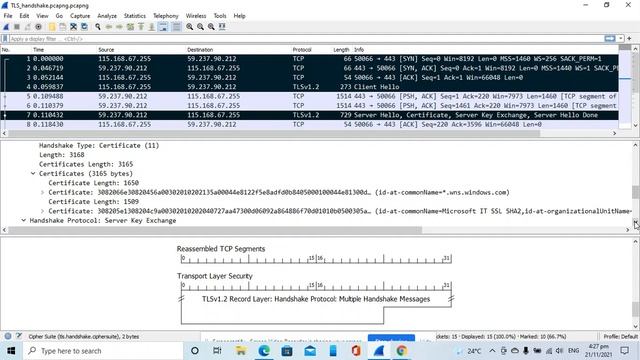Open the Wireless menu

196,16
